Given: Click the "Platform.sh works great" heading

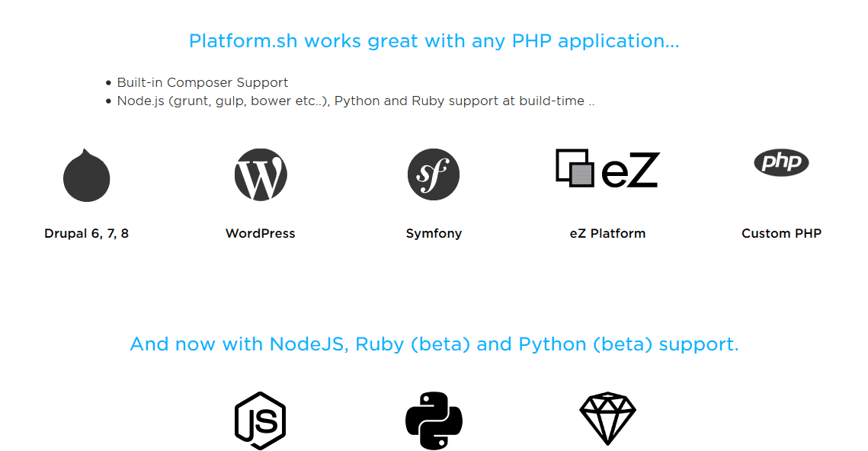Looking at the screenshot, I should [434, 40].
